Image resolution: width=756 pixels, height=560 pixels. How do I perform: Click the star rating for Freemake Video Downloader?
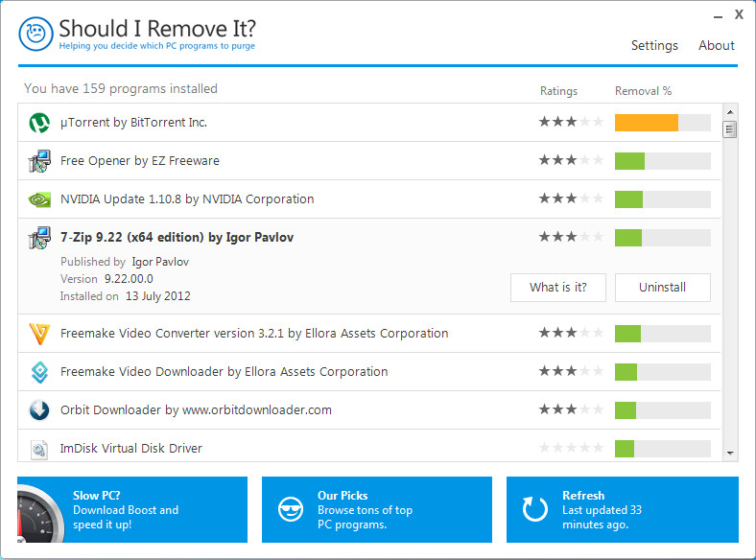click(x=571, y=370)
